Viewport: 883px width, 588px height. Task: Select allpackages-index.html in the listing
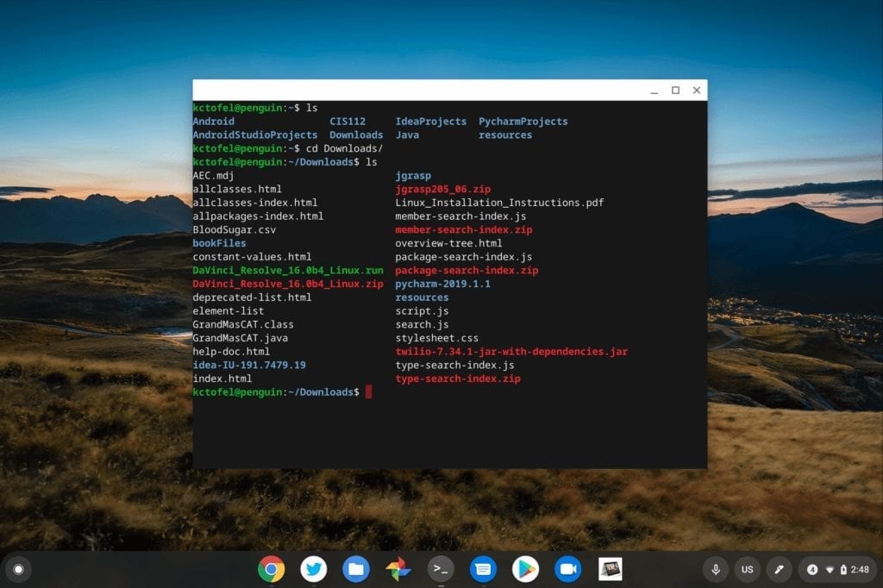point(258,216)
